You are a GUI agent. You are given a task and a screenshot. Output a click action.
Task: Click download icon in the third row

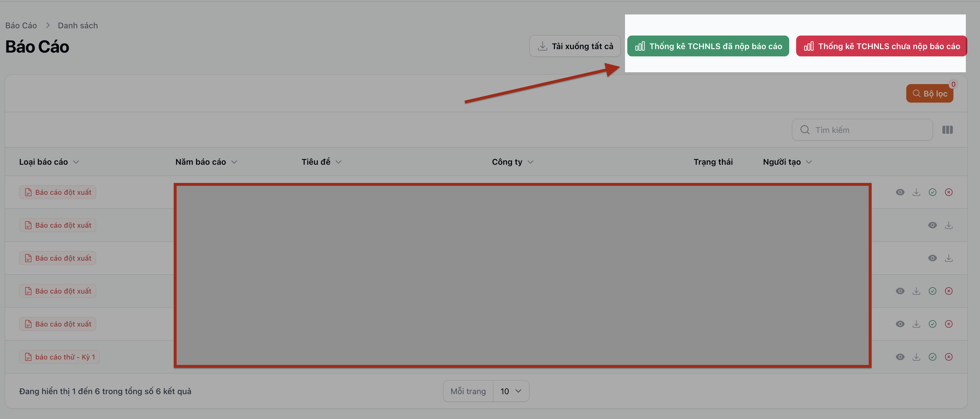949,258
